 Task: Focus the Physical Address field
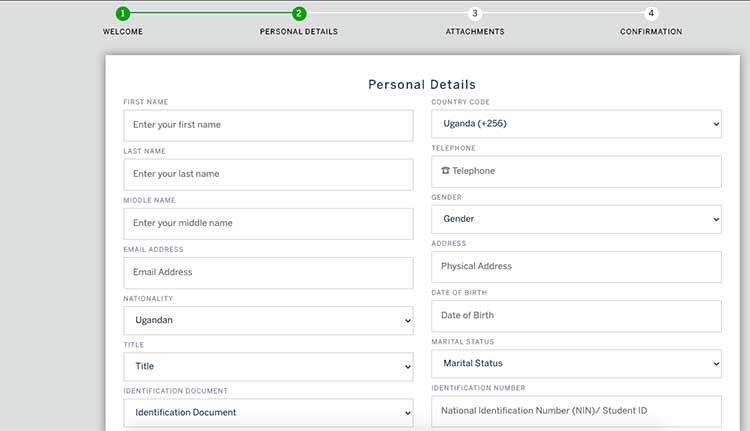[x=576, y=267]
